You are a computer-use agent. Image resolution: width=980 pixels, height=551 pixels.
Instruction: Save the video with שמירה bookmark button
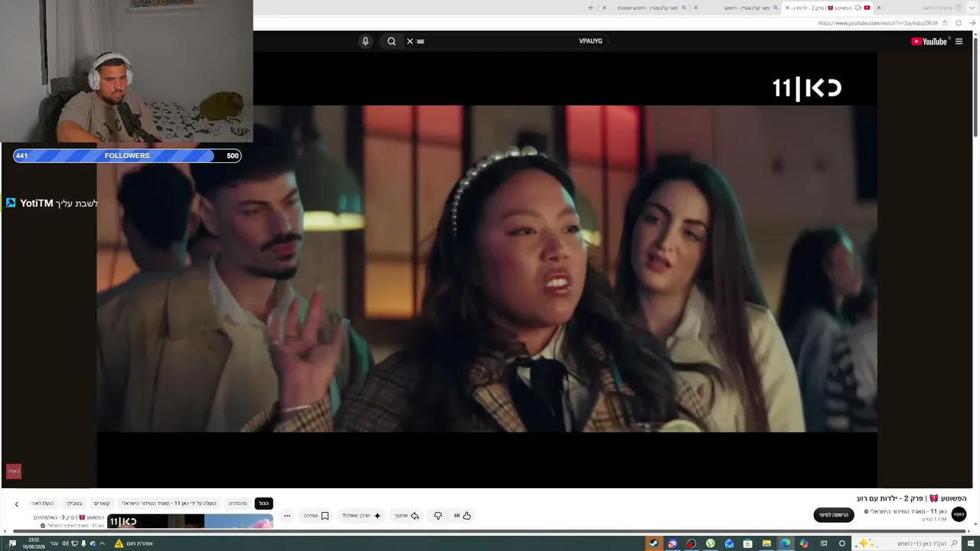(x=316, y=516)
